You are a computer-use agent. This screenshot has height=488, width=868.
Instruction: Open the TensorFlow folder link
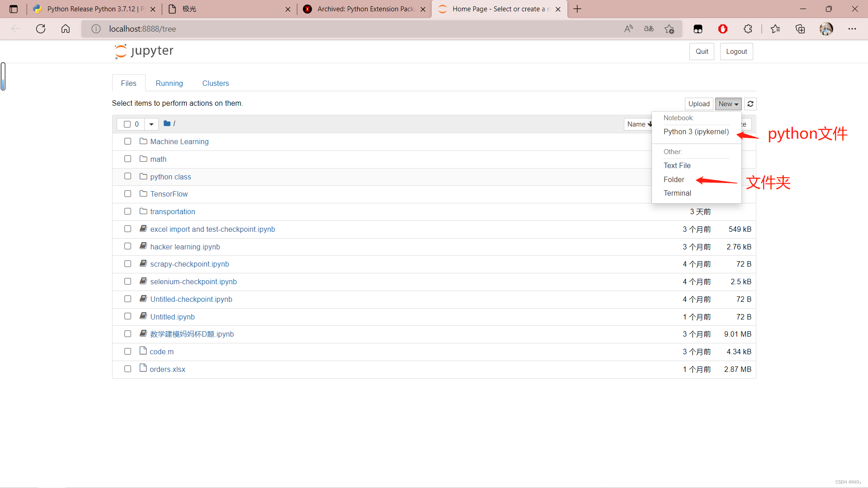tap(169, 194)
